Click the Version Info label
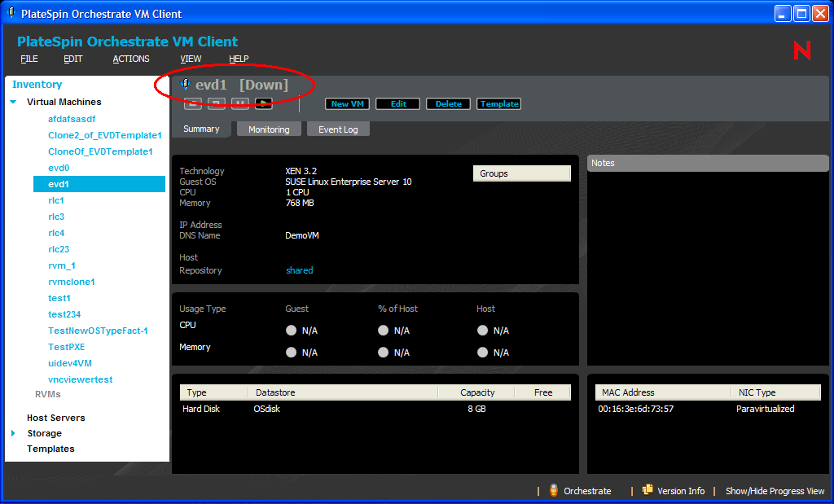 681,491
